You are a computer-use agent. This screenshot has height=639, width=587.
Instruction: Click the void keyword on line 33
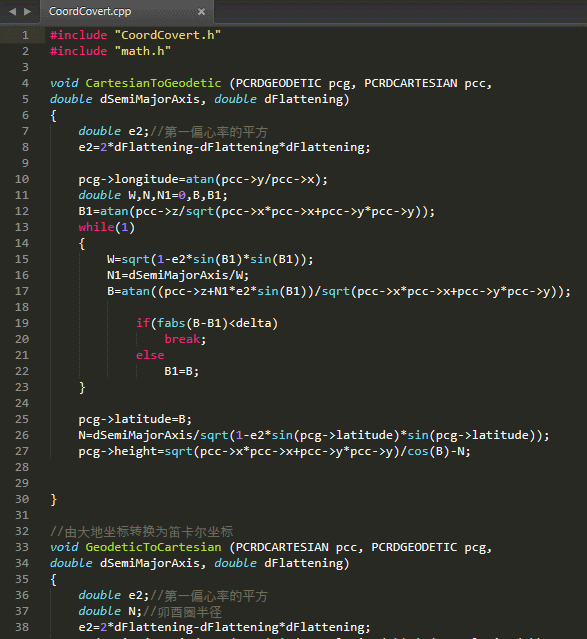click(x=64, y=547)
